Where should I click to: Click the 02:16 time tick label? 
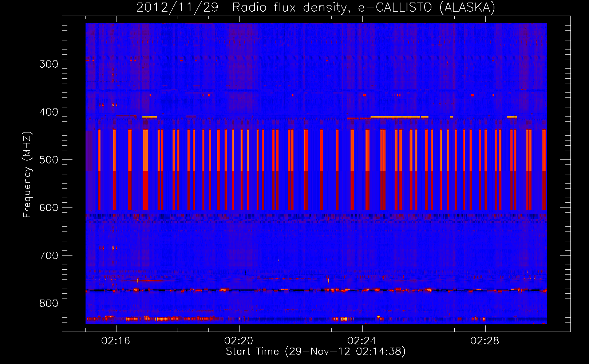tap(116, 341)
